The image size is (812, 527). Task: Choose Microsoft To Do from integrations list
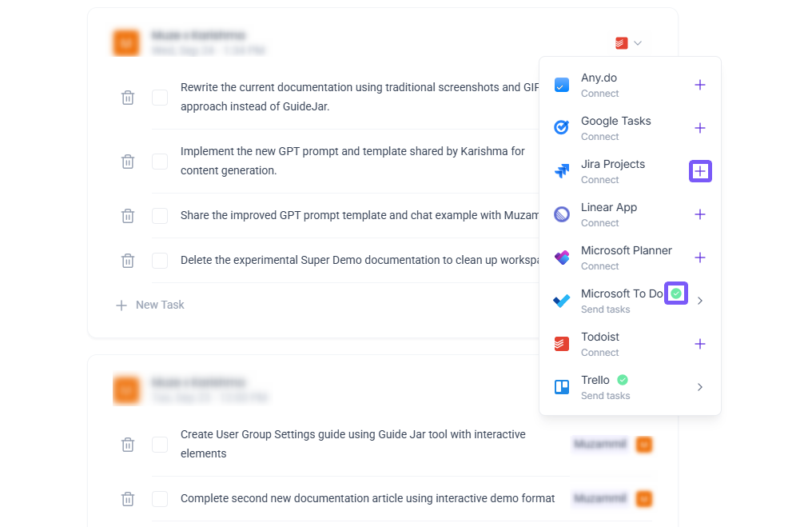pos(622,294)
